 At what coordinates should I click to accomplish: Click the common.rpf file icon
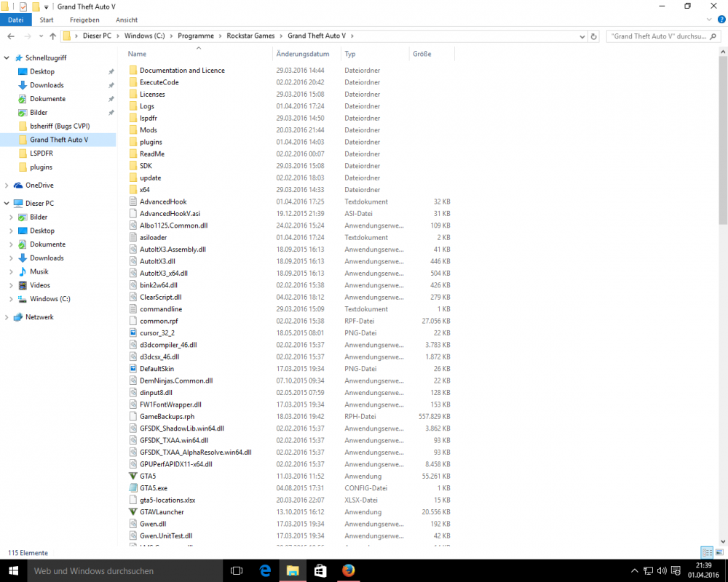coord(132,321)
